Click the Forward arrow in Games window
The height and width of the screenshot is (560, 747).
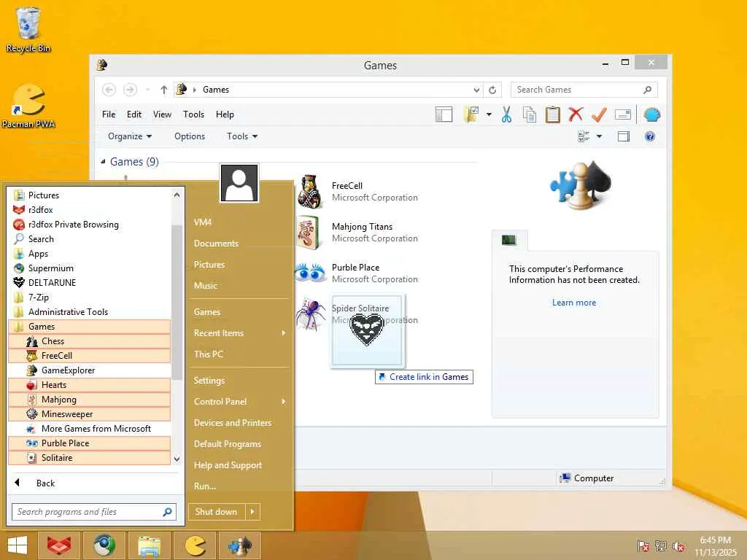[x=130, y=90]
